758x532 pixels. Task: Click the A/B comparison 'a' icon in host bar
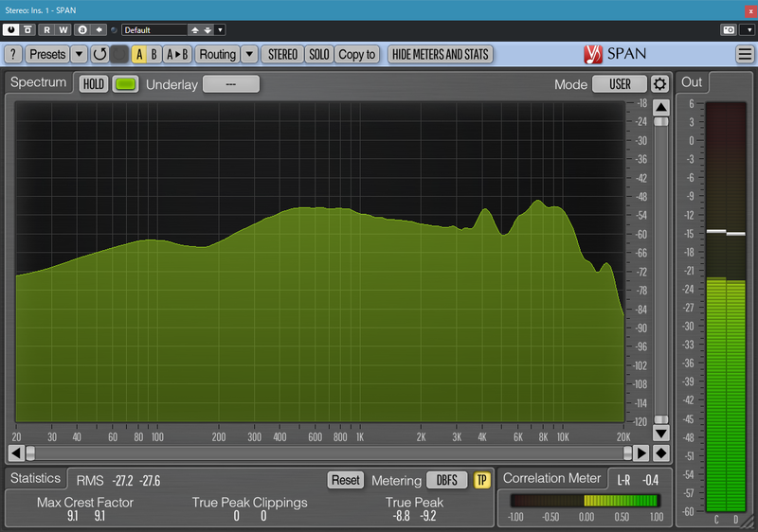tap(82, 30)
